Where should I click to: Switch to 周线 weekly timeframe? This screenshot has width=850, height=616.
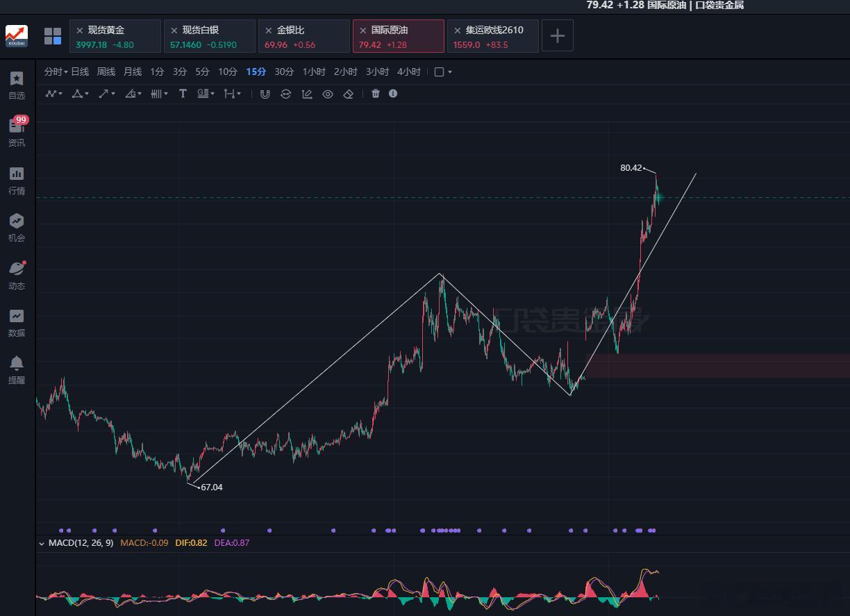pyautogui.click(x=106, y=72)
